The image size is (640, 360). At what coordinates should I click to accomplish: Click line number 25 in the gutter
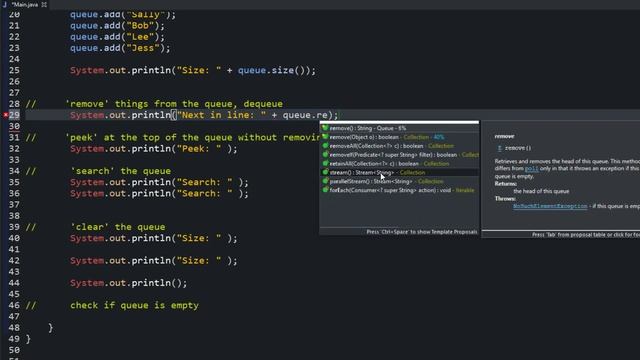pos(14,70)
